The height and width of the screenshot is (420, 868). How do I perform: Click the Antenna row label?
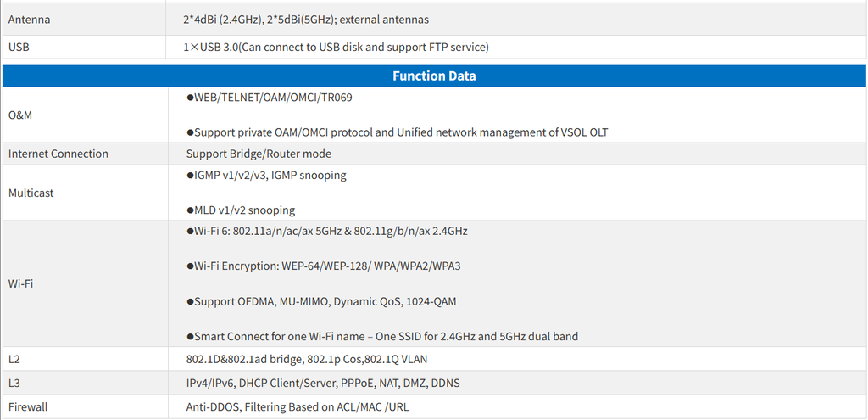pos(29,20)
